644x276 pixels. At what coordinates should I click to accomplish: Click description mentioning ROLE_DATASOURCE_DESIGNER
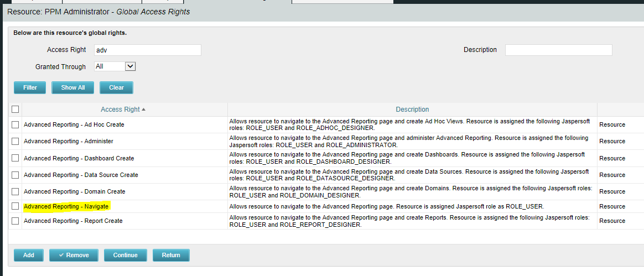coord(409,175)
